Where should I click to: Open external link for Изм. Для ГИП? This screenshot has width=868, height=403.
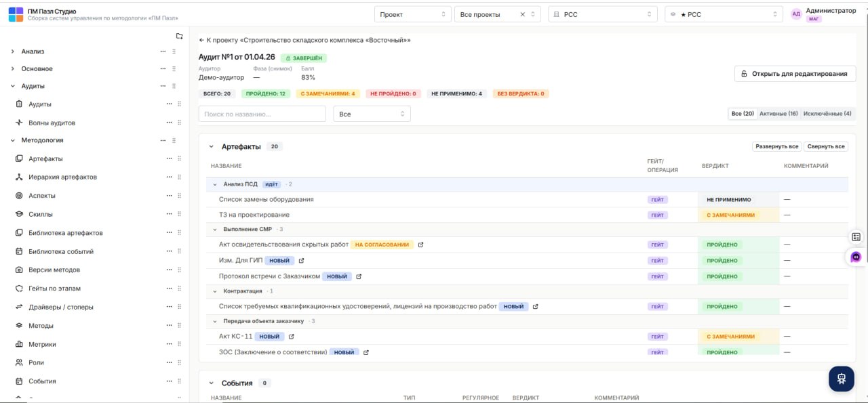301,261
